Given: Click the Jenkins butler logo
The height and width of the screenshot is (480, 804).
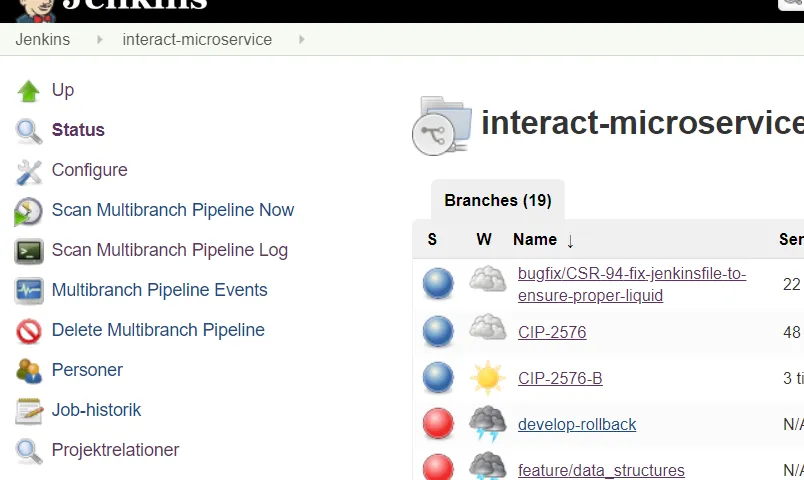Looking at the screenshot, I should click(35, 11).
